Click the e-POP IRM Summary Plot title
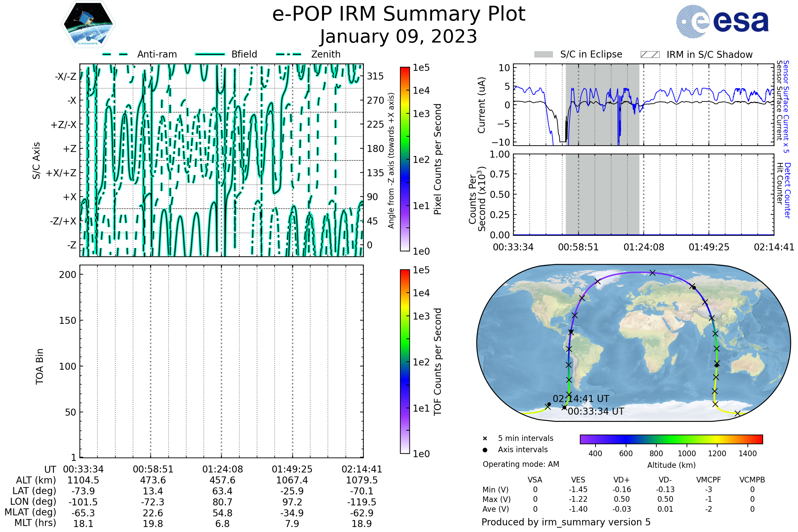798x532 pixels. [x=399, y=14]
